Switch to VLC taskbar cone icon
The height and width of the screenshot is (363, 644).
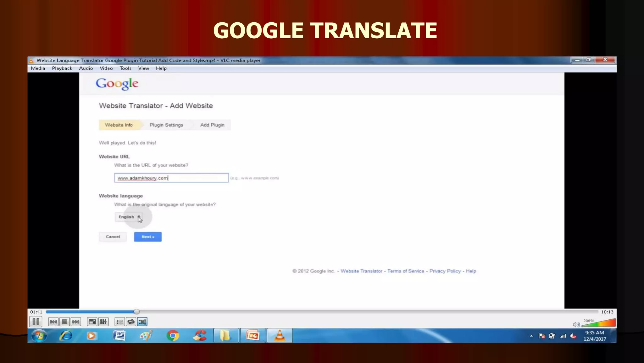click(280, 336)
